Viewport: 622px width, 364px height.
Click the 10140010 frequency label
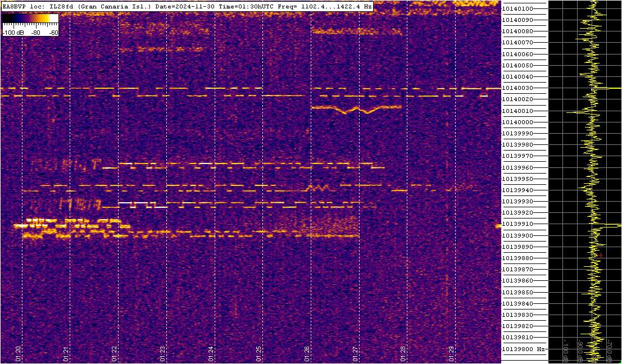pyautogui.click(x=517, y=111)
